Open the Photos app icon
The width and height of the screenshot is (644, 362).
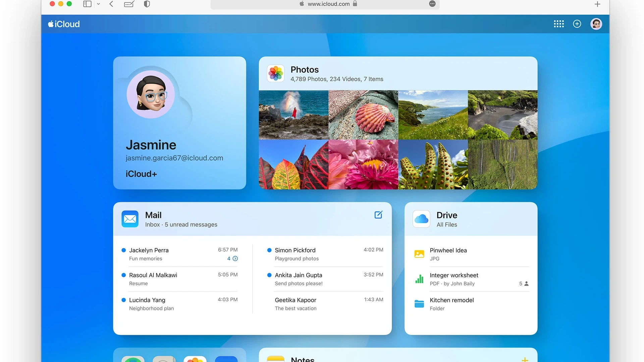(276, 73)
